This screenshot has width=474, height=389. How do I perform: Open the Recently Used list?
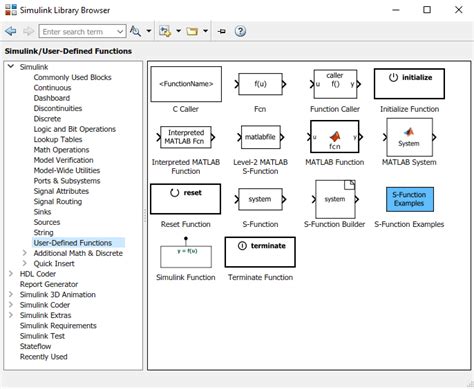(x=43, y=356)
